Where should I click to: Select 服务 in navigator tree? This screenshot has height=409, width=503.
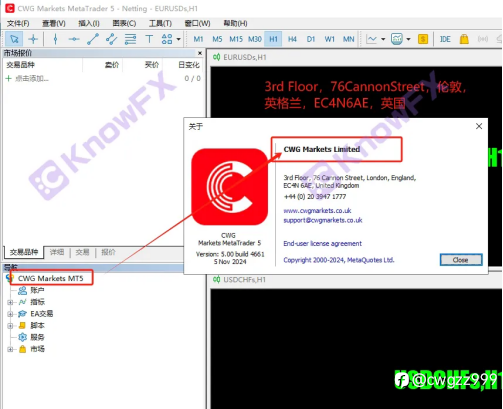(x=37, y=337)
